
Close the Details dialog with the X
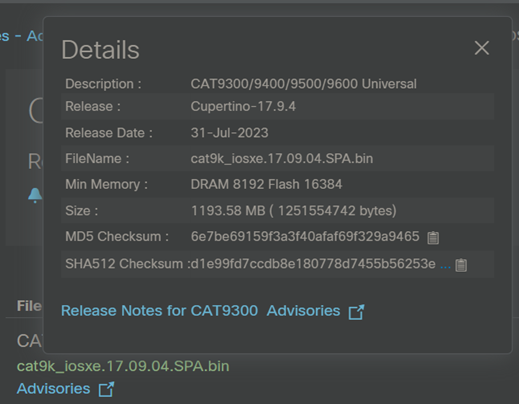(x=482, y=48)
